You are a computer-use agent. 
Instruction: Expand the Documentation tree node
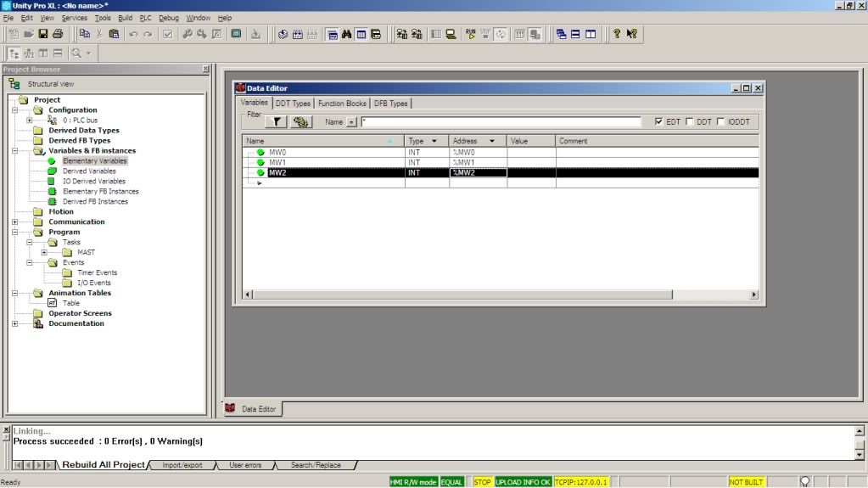click(x=15, y=323)
